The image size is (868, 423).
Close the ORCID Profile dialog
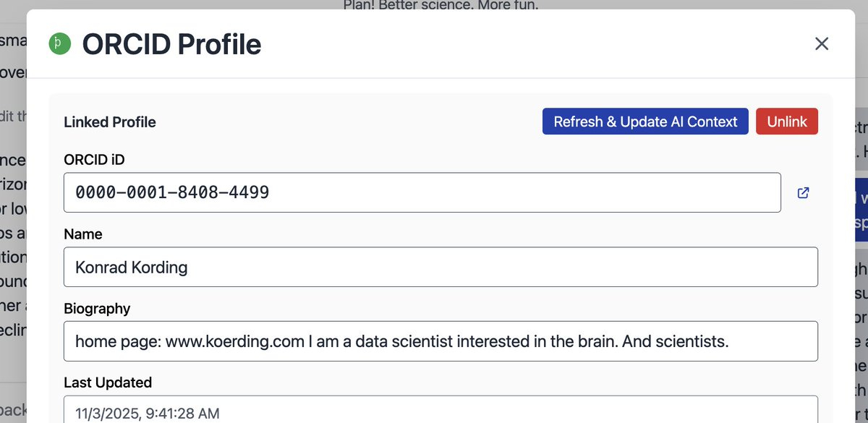[x=821, y=44]
